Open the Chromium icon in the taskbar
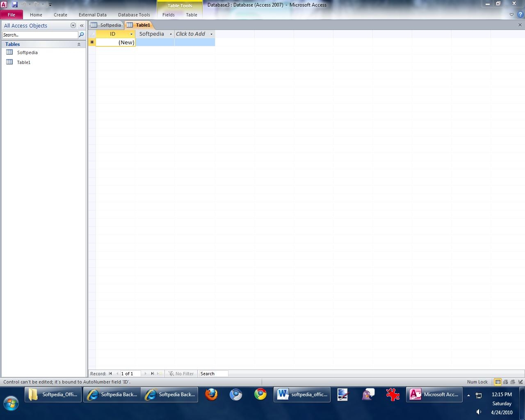The image size is (525, 420). click(x=236, y=395)
